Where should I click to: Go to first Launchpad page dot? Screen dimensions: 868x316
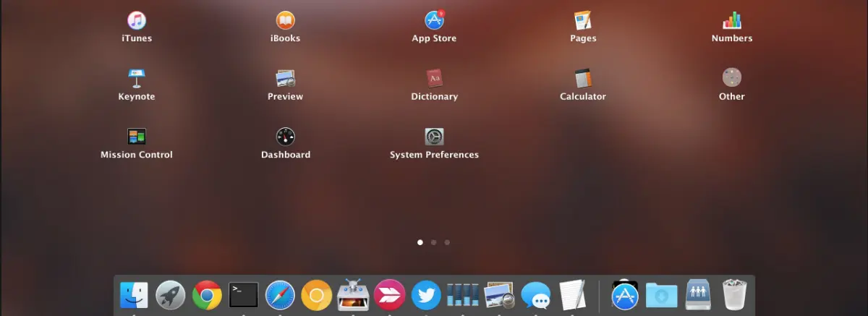(420, 242)
